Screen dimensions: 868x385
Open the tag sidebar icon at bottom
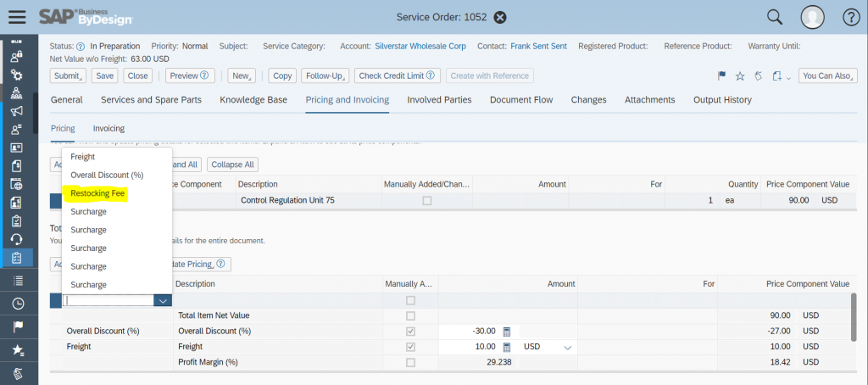point(18,373)
